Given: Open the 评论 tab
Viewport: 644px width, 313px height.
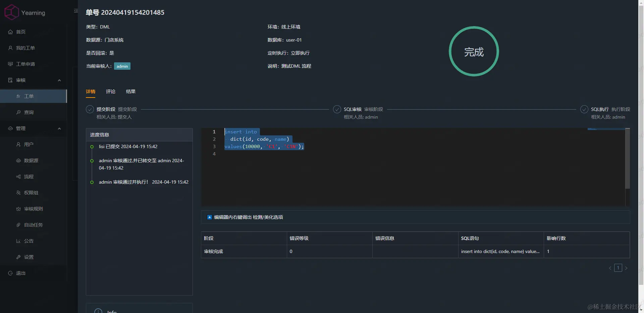Looking at the screenshot, I should pos(111,91).
